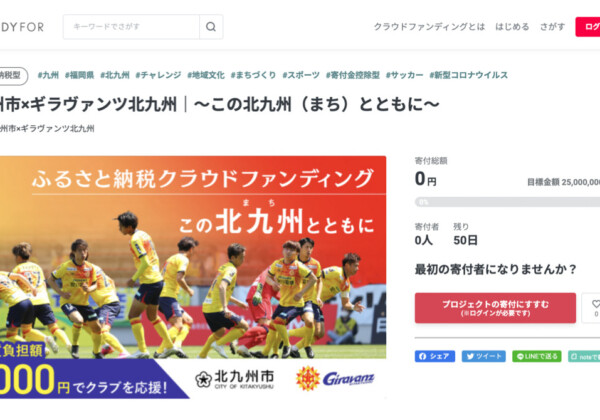Click the donation progress bar

click(x=507, y=202)
